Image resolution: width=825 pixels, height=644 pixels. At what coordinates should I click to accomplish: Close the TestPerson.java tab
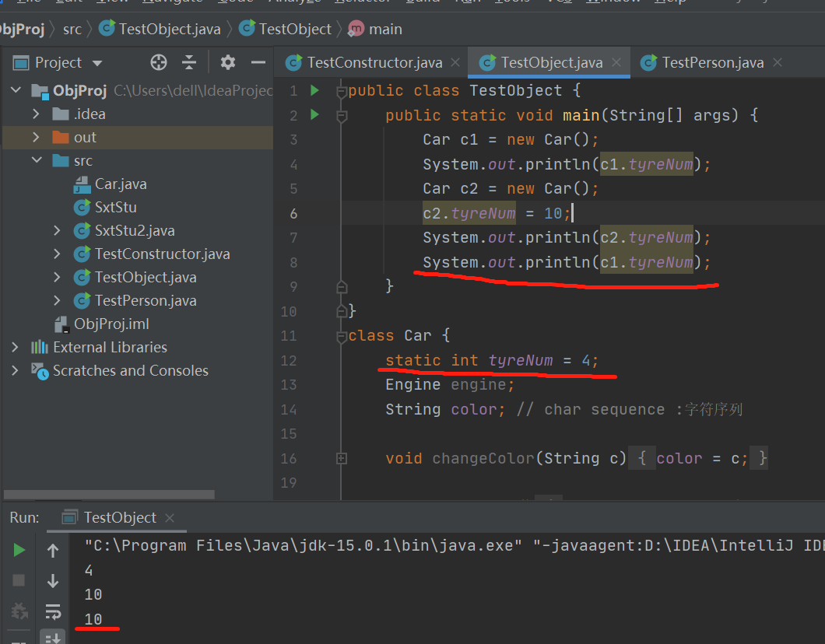click(778, 62)
